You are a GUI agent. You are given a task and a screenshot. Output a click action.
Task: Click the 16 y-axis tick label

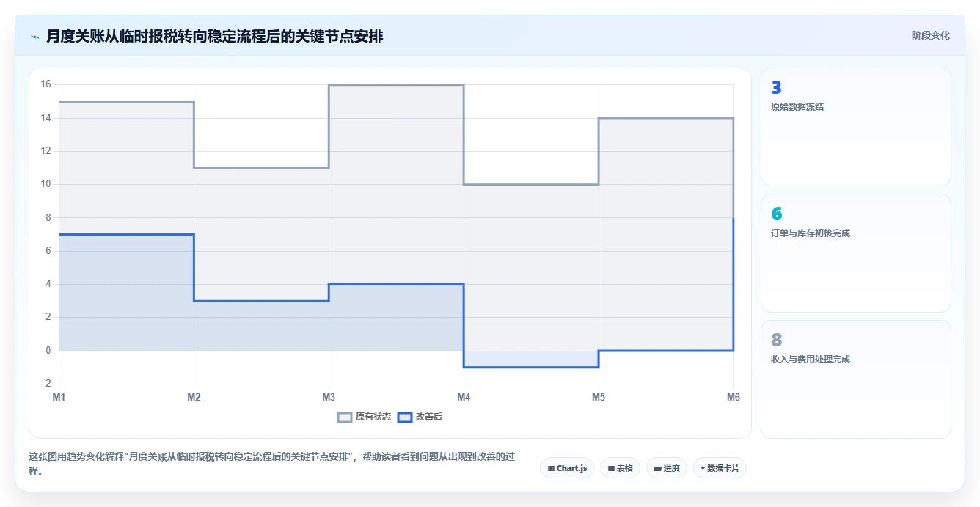45,84
